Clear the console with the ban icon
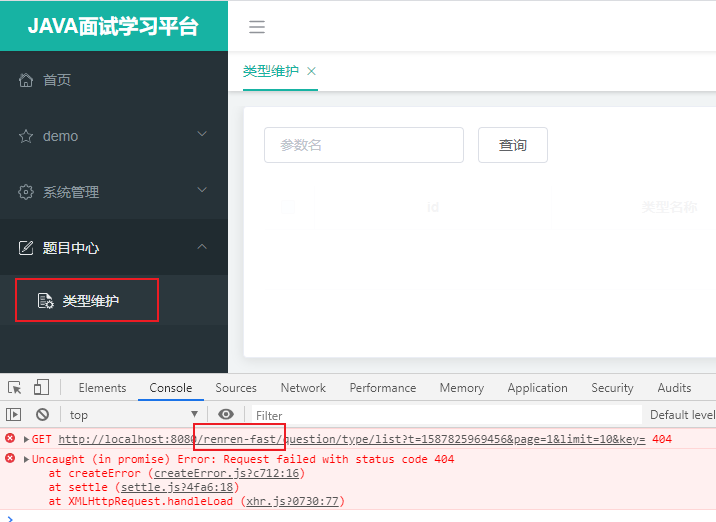Image resolution: width=716 pixels, height=522 pixels. 42,414
